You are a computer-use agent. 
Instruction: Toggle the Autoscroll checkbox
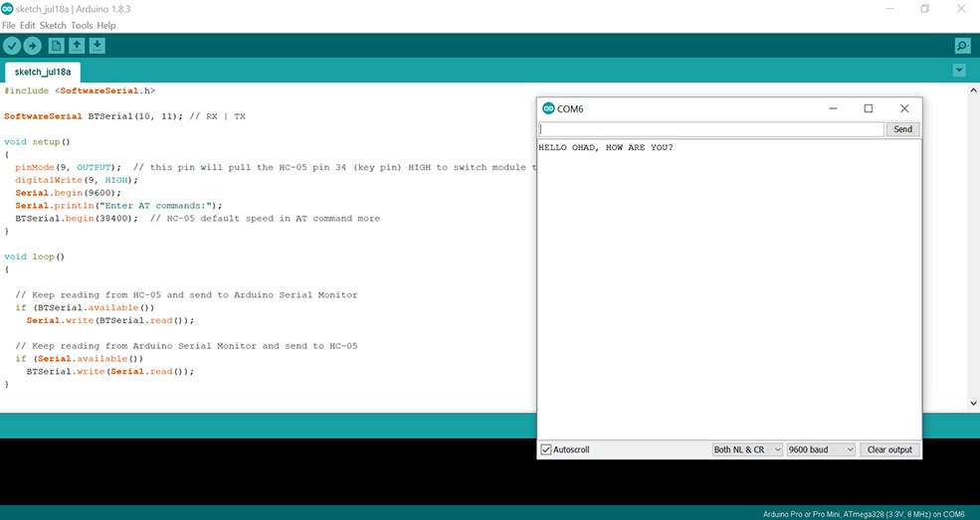[x=546, y=449]
